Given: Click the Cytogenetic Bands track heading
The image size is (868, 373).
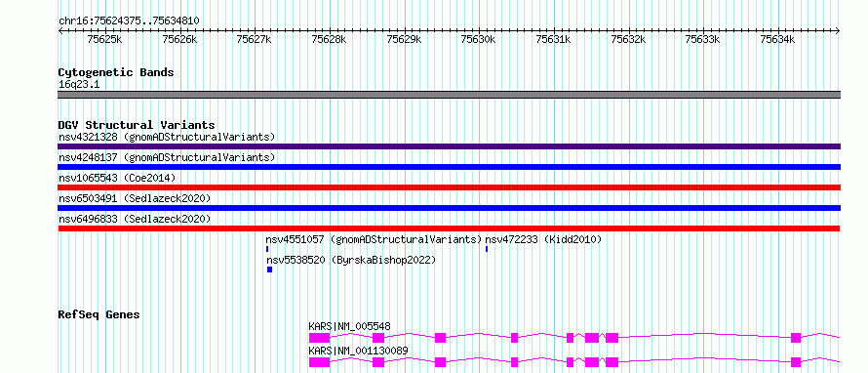Looking at the screenshot, I should pyautogui.click(x=116, y=72).
